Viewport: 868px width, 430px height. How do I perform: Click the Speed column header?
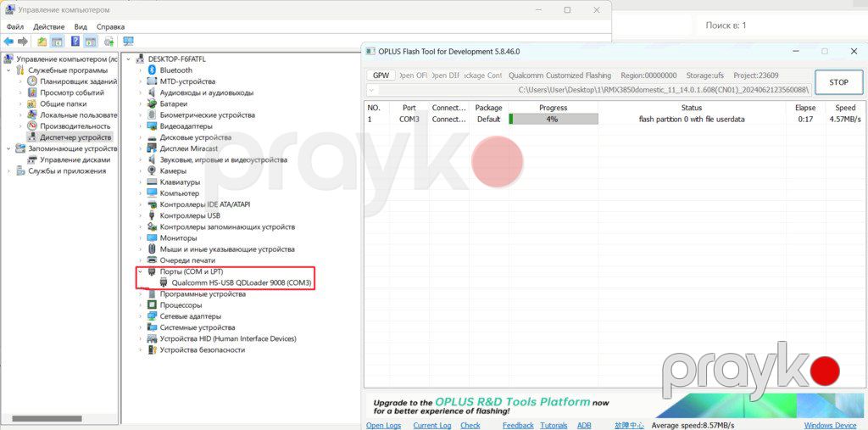(845, 108)
